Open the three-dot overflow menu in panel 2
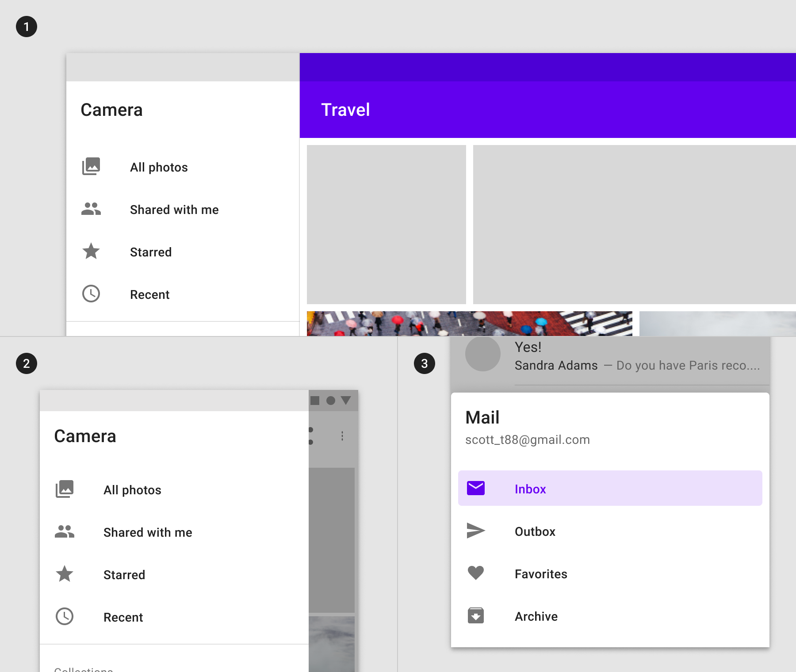Image resolution: width=796 pixels, height=672 pixels. point(342,436)
